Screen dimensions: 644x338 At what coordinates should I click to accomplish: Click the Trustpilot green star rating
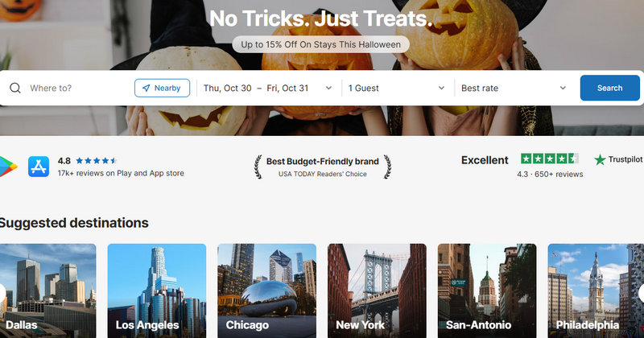550,158
